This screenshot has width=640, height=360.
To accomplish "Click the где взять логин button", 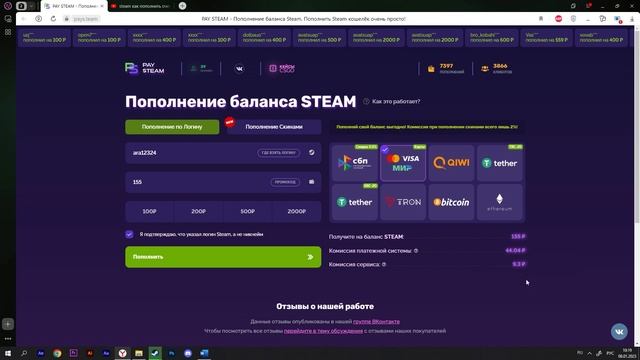I will 278,153.
